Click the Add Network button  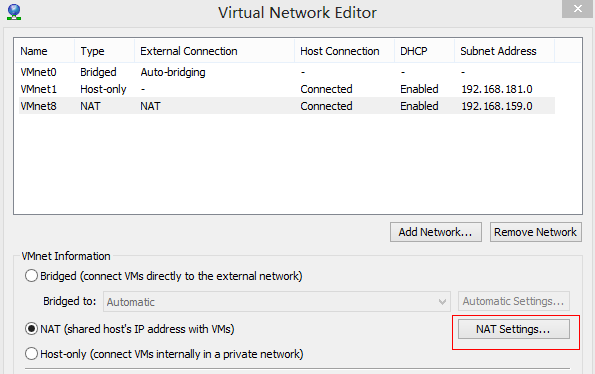point(436,232)
